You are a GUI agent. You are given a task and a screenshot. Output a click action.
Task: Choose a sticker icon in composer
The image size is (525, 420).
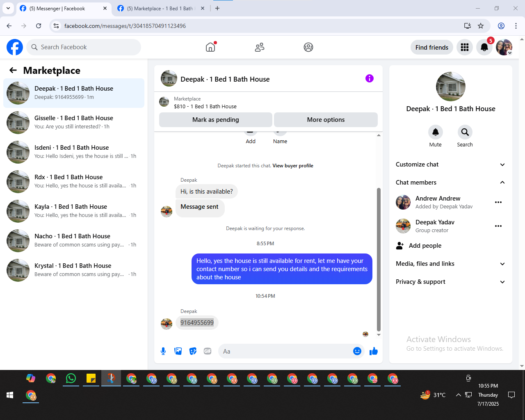[193, 351]
